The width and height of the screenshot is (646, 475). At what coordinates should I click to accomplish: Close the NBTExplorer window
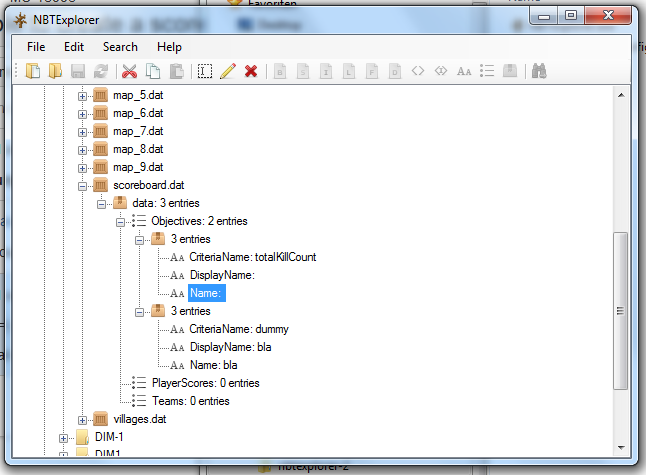click(x=608, y=16)
